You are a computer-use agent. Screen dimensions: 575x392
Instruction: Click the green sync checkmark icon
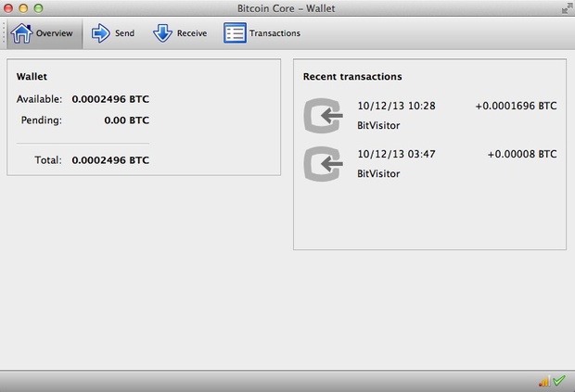tap(559, 380)
